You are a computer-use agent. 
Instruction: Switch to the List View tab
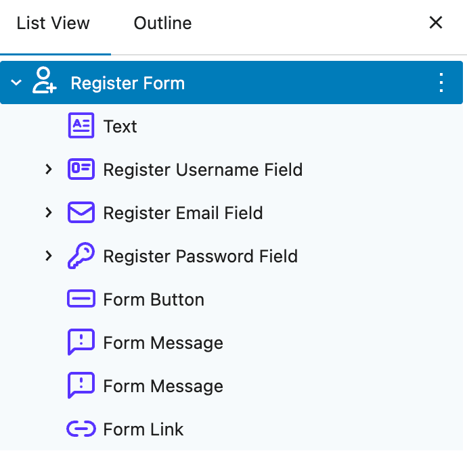(53, 24)
